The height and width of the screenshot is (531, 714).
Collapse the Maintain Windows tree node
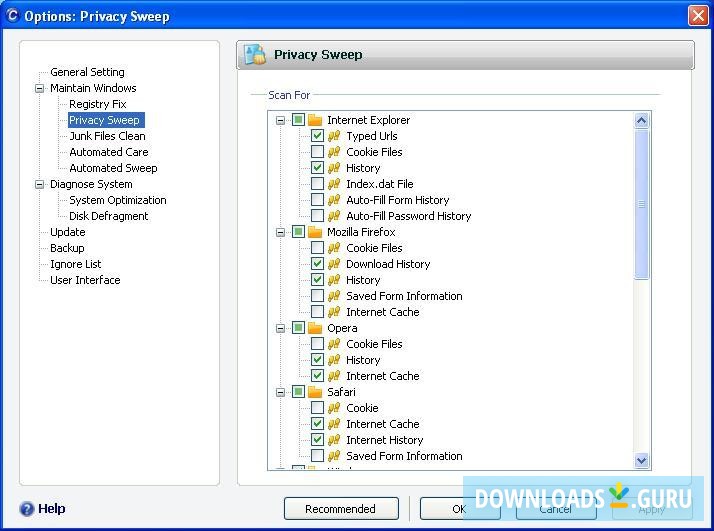[40, 88]
